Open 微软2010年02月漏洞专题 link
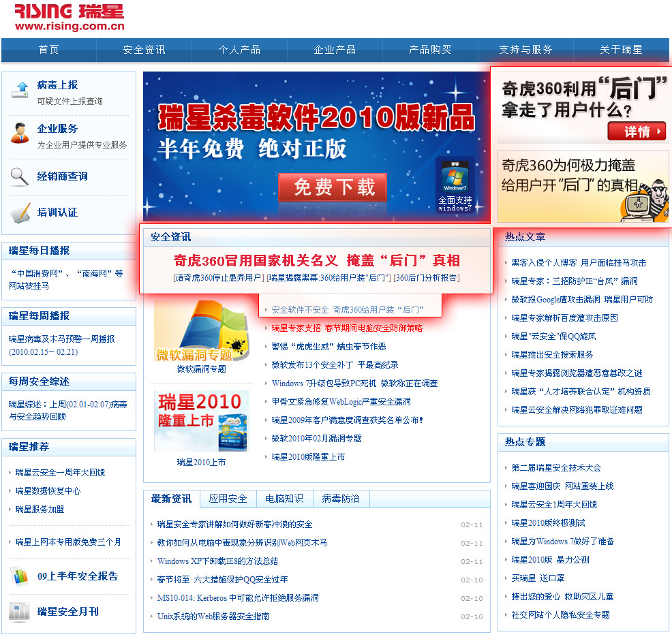The image size is (672, 641). tap(317, 439)
